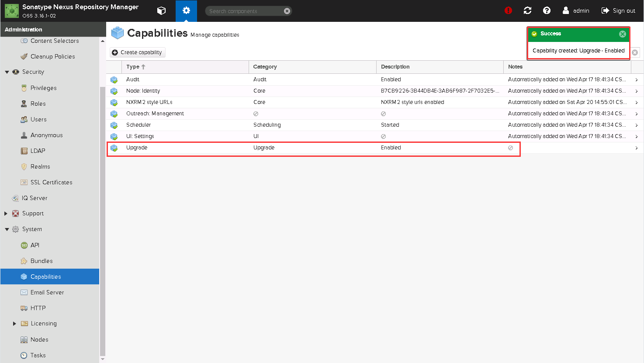
Task: Expand the Support tree node
Action: [6, 214]
